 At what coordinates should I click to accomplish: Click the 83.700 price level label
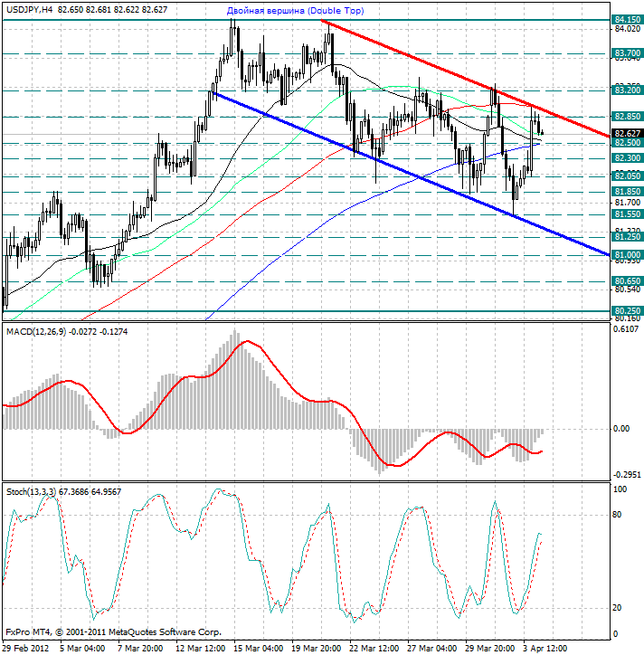(x=628, y=53)
